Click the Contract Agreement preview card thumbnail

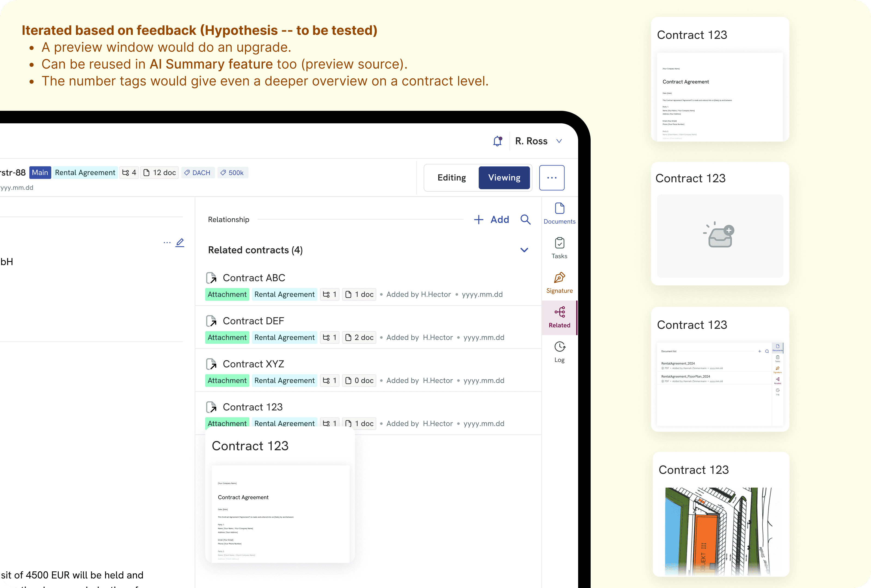click(x=720, y=97)
